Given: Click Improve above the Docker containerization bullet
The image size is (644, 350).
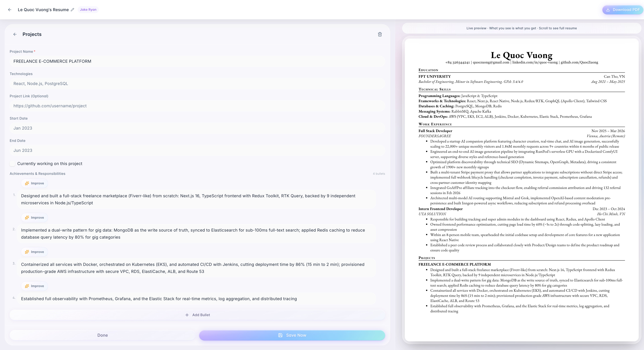Looking at the screenshot, I should coord(34,252).
